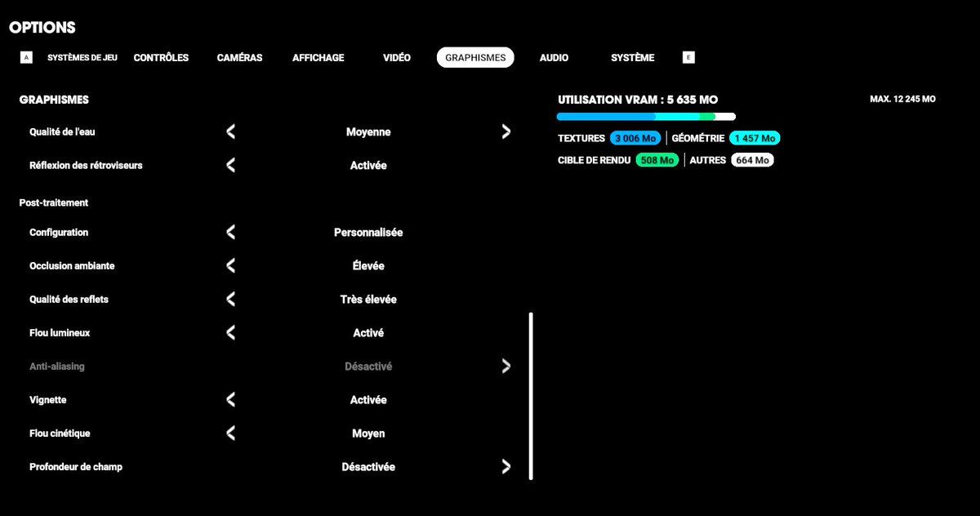Open the Systèmes de jeu tab
The image size is (980, 516).
pyautogui.click(x=82, y=58)
